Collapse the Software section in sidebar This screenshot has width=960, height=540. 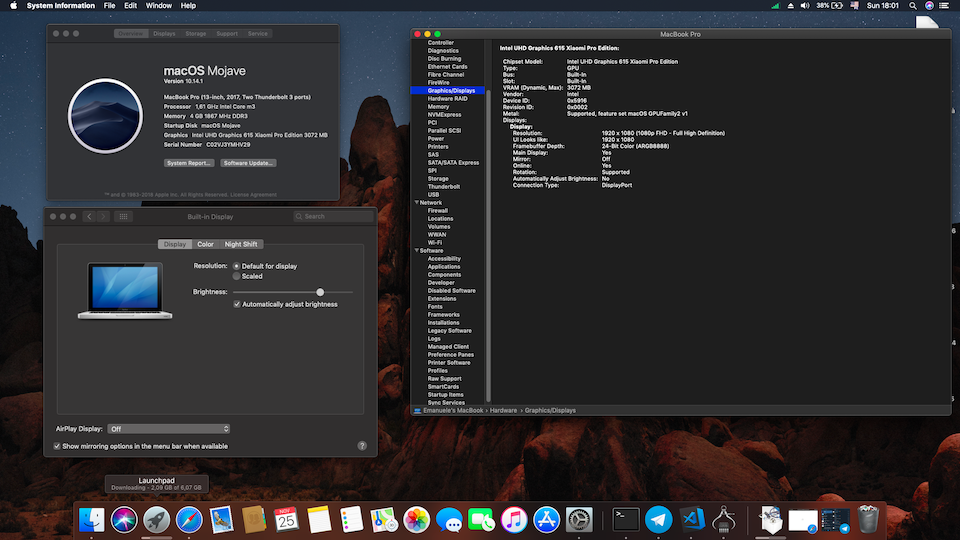coord(416,250)
